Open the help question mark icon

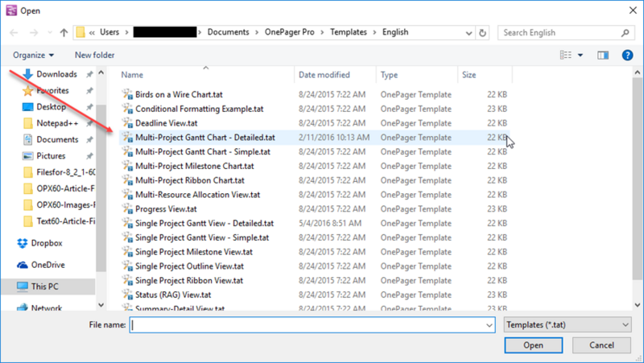[627, 55]
